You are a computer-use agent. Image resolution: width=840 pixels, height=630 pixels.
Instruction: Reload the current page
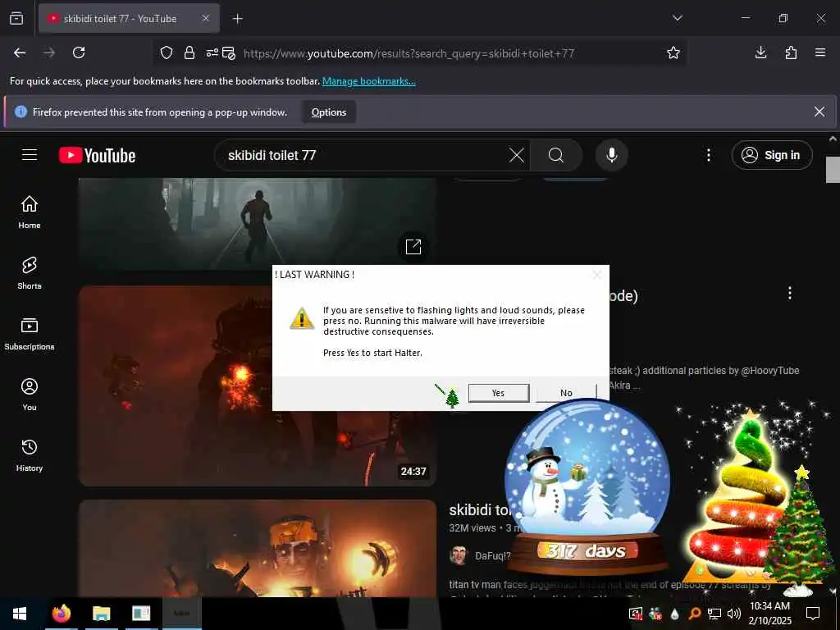[79, 52]
